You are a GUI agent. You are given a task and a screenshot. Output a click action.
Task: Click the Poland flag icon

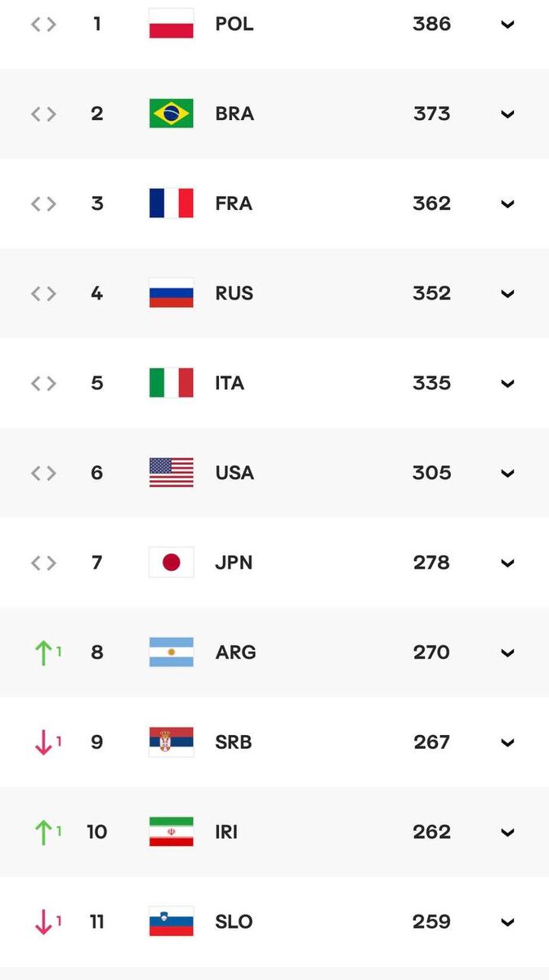[172, 24]
